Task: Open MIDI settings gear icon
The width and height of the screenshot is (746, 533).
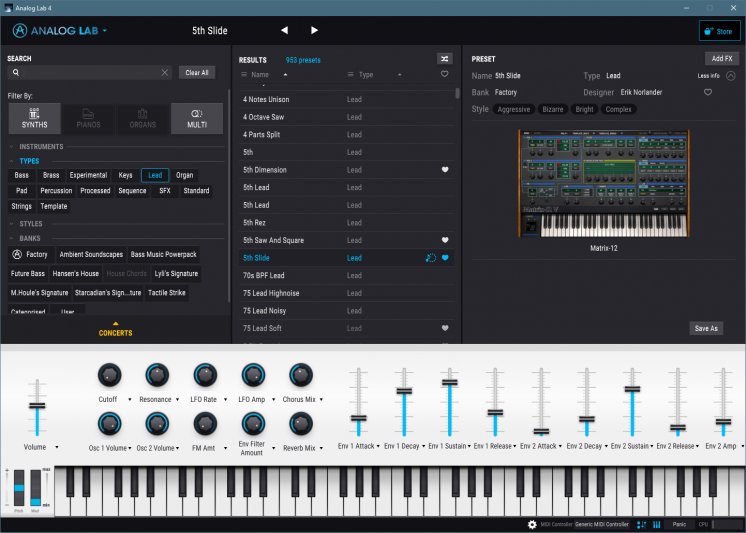Action: (x=532, y=524)
